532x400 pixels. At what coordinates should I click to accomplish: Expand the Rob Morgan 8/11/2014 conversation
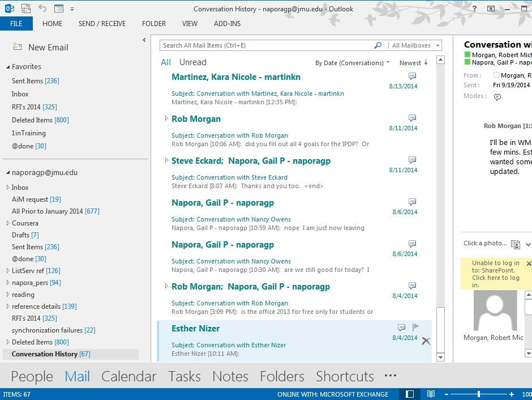point(166,118)
